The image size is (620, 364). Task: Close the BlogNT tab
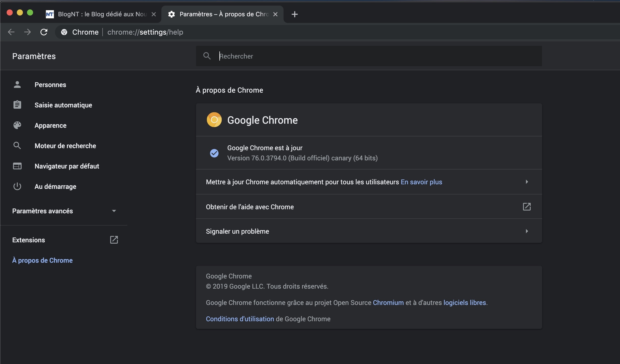click(154, 14)
